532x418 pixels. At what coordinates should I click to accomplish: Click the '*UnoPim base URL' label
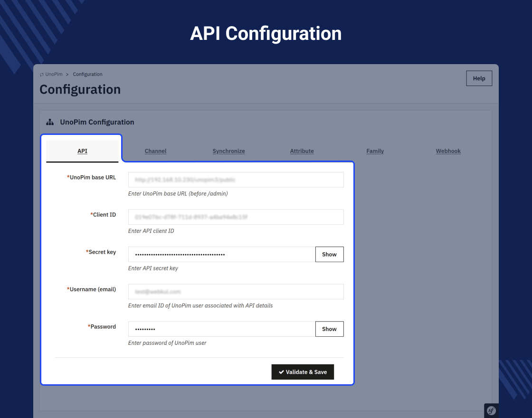coord(91,178)
